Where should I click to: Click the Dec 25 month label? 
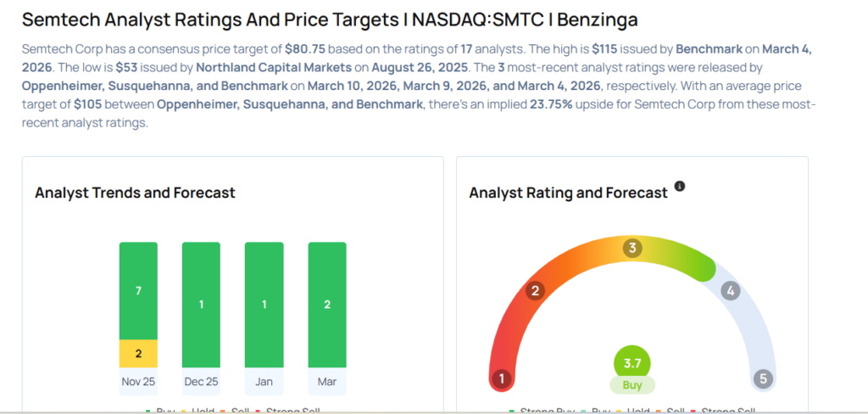(201, 381)
